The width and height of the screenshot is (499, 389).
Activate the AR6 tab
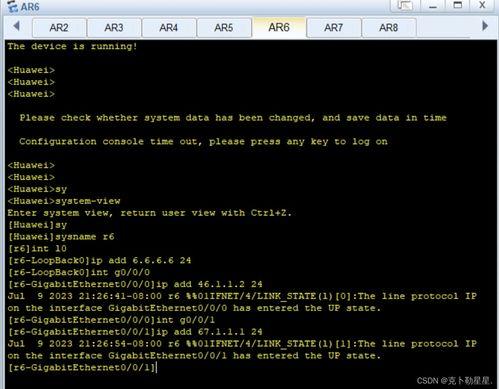click(279, 27)
